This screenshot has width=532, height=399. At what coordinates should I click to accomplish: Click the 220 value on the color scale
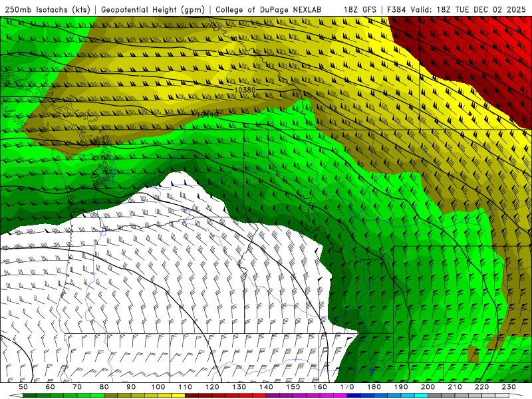pyautogui.click(x=481, y=387)
